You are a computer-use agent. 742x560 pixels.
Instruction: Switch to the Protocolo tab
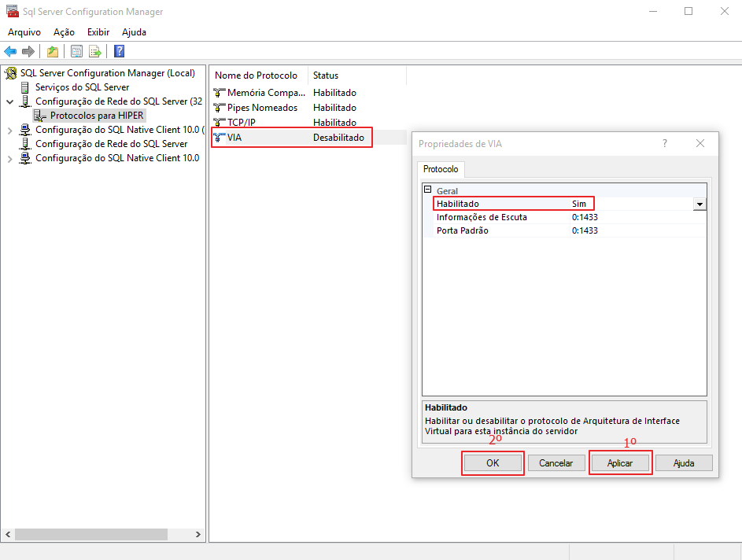coord(441,169)
